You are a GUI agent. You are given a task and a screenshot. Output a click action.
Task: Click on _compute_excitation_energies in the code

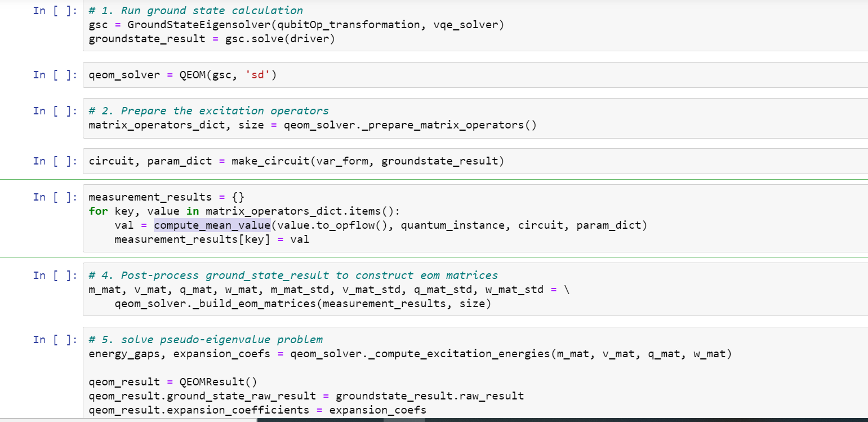(459, 354)
